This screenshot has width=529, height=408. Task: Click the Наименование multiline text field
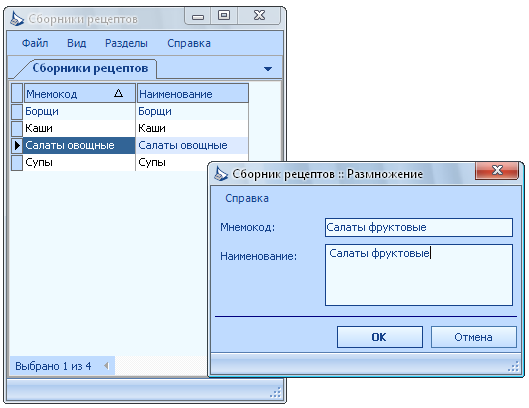click(x=419, y=275)
